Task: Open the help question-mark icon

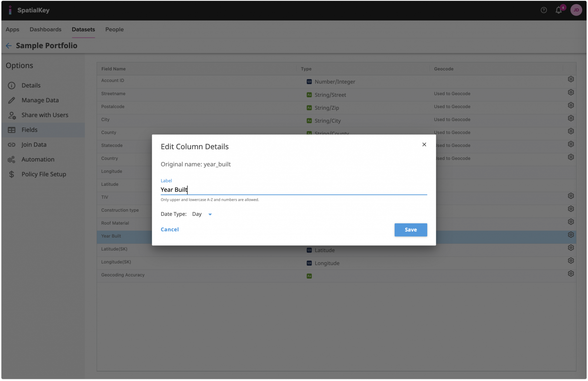Action: [x=543, y=10]
